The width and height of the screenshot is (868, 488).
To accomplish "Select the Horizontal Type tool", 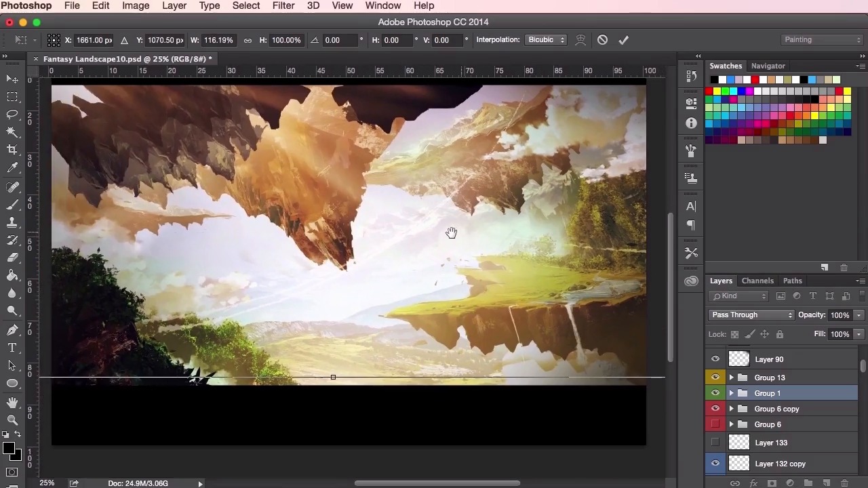I will click(x=12, y=348).
